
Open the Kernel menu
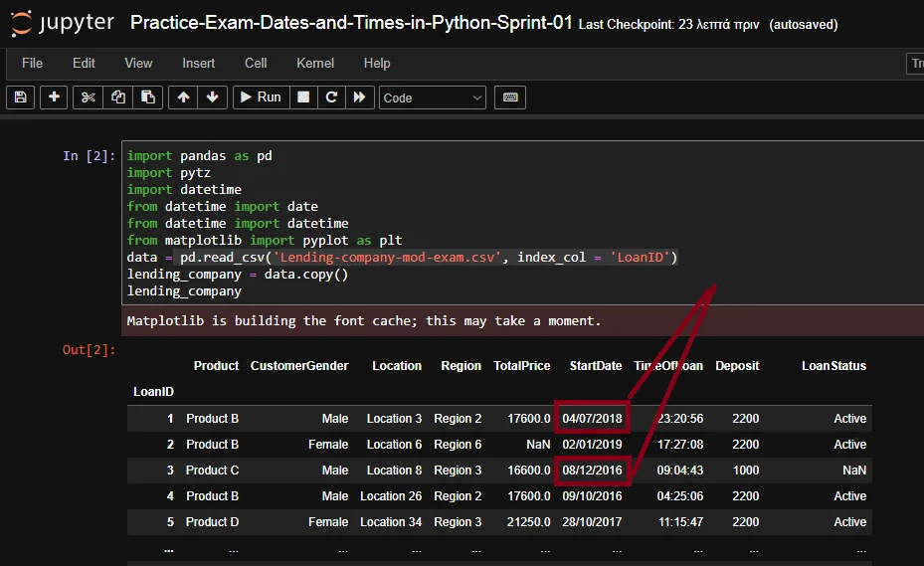[x=315, y=63]
